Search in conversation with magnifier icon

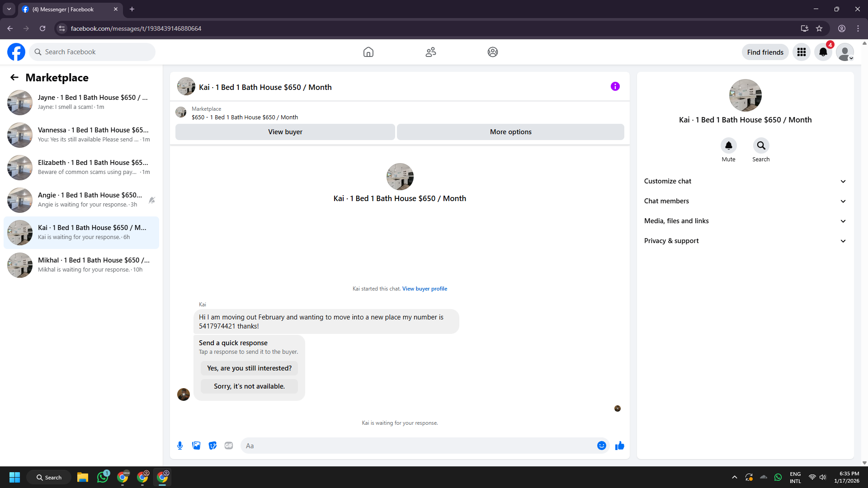click(x=761, y=145)
